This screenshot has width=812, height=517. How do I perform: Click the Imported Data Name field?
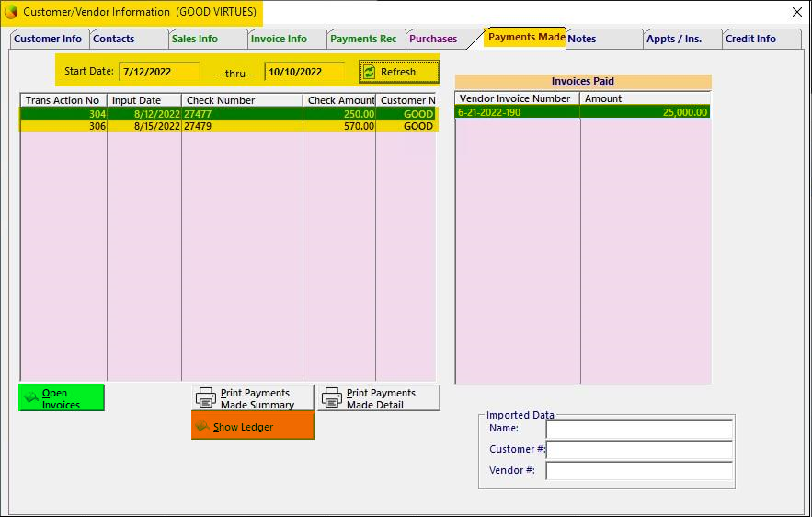click(x=639, y=429)
